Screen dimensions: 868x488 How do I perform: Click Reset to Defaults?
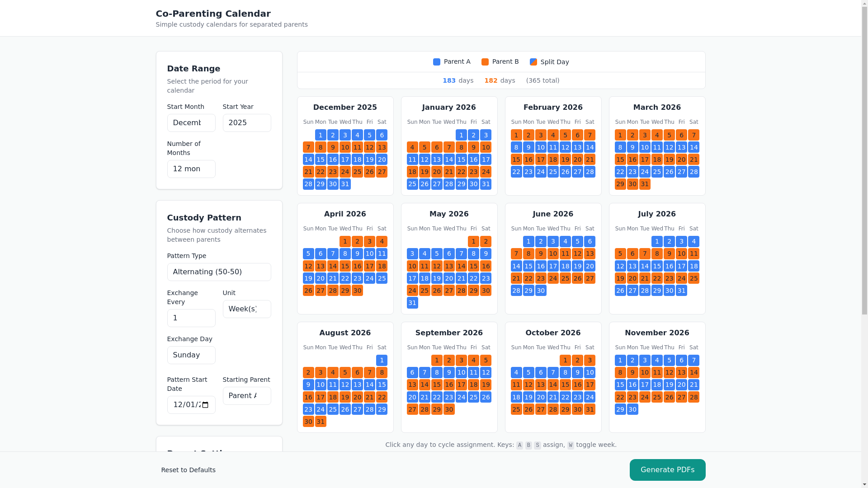pos(188,470)
